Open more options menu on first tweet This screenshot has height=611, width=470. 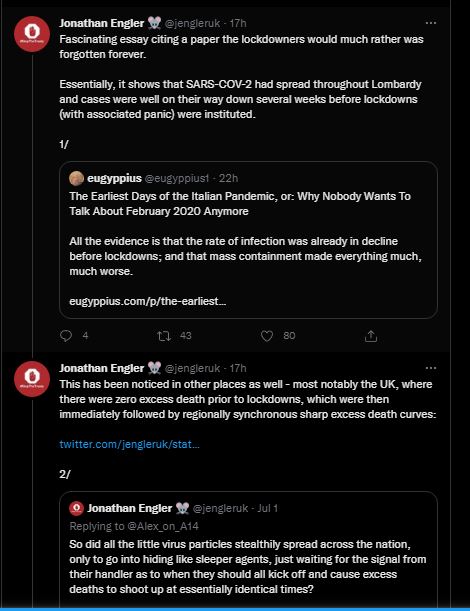tap(431, 23)
